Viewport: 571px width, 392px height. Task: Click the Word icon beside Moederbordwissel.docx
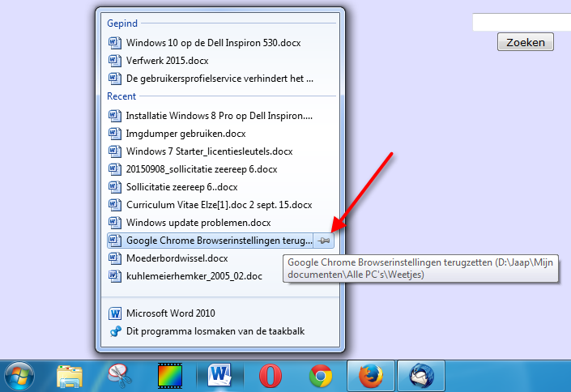pyautogui.click(x=115, y=258)
